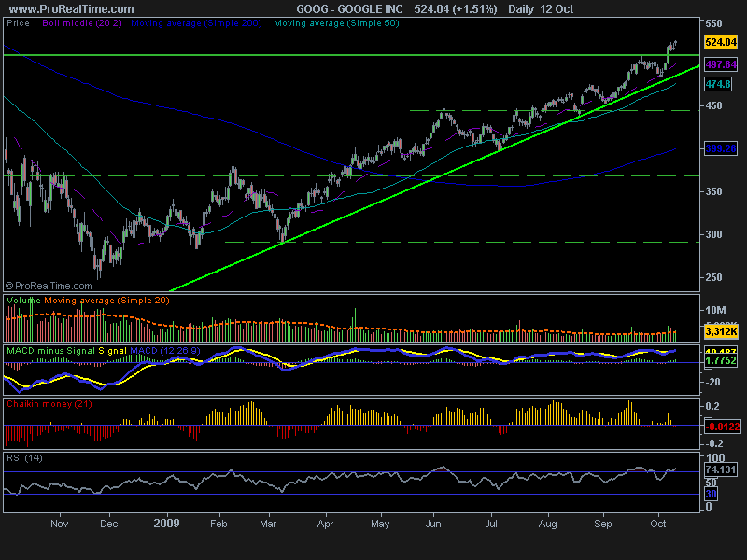Click the 250 price axis label
The height and width of the screenshot is (560, 747).
[713, 277]
